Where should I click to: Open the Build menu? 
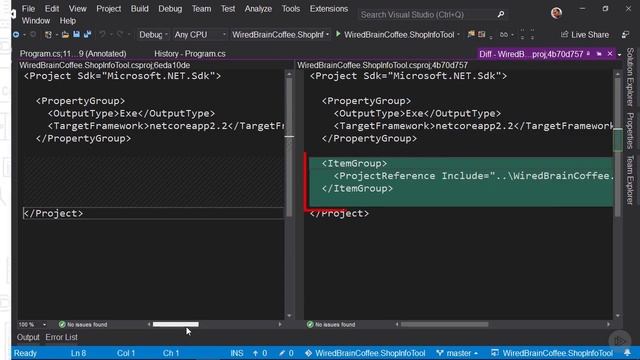(140, 9)
